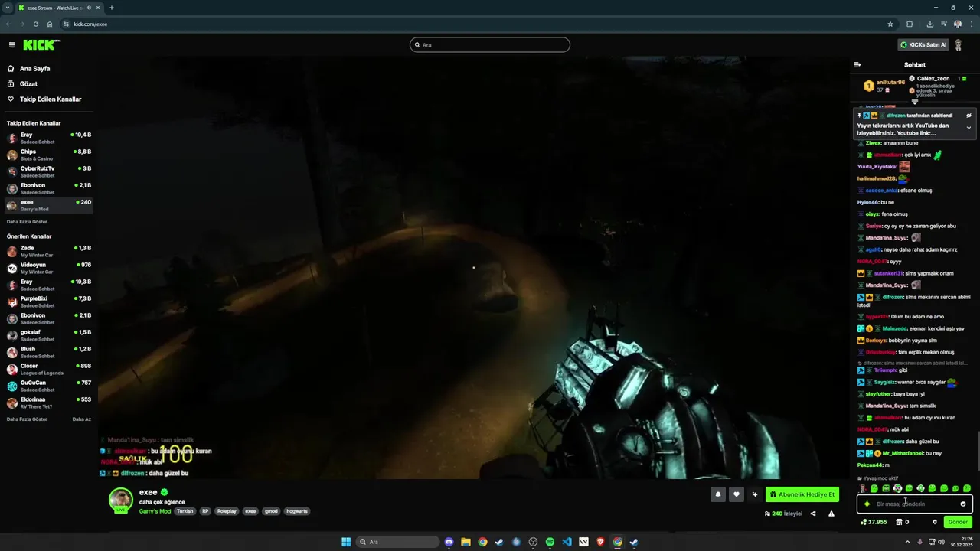Open followed channel exee
The width and height of the screenshot is (980, 551).
pyautogui.click(x=49, y=205)
